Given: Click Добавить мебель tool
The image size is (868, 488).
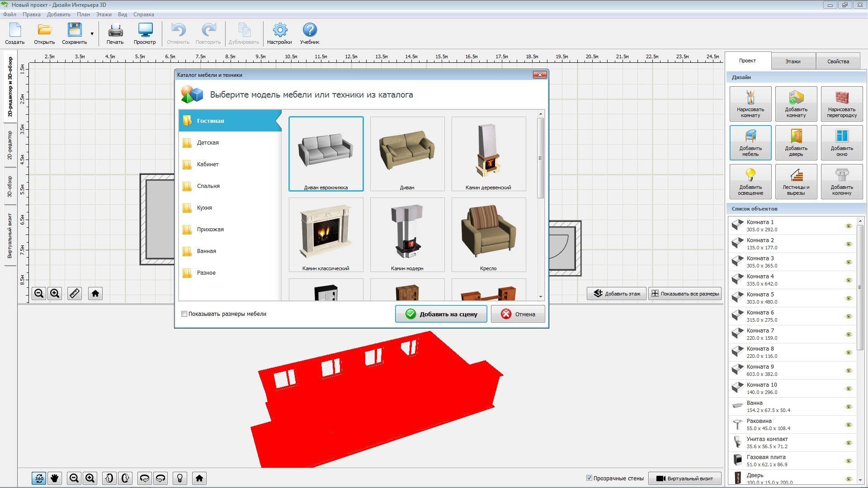Looking at the screenshot, I should [x=750, y=142].
